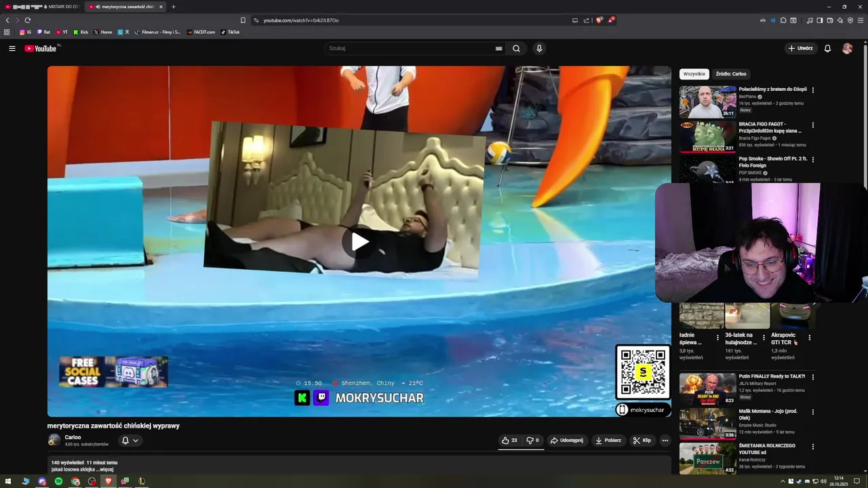Image resolution: width=868 pixels, height=488 pixels.
Task: Like the video with thumbs up
Action: pyautogui.click(x=509, y=441)
